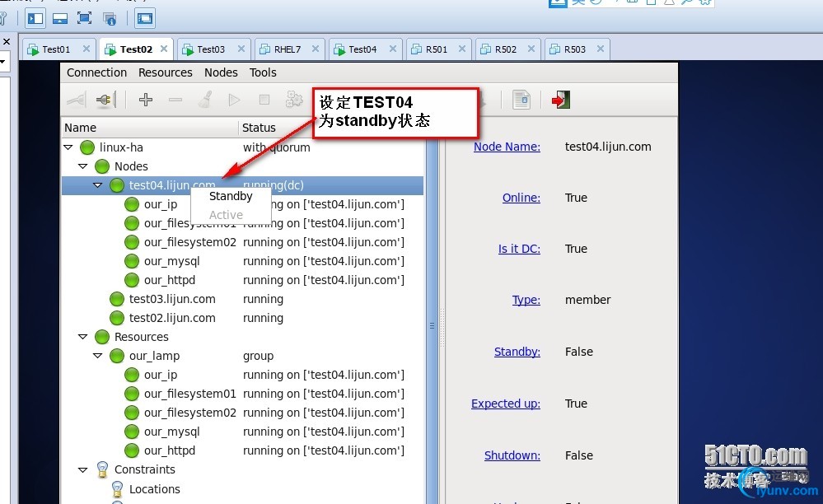The width and height of the screenshot is (823, 504).
Task: Select the test03.lijun.com node row
Action: coord(242,299)
